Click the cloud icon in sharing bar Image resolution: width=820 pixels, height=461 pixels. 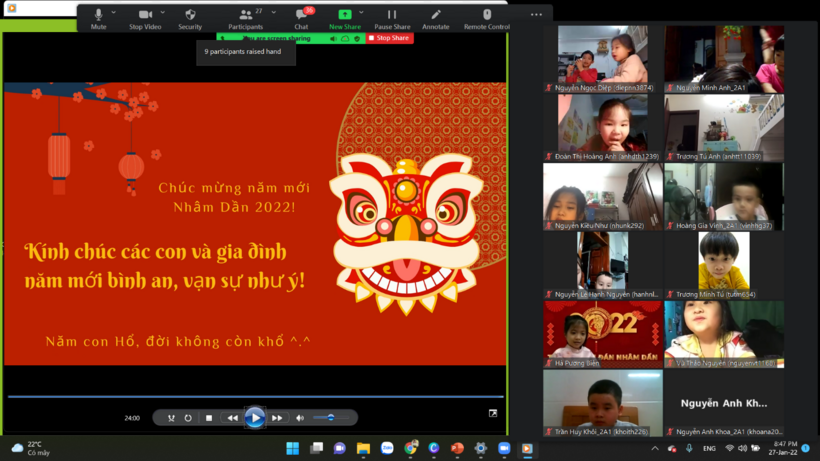click(x=345, y=39)
